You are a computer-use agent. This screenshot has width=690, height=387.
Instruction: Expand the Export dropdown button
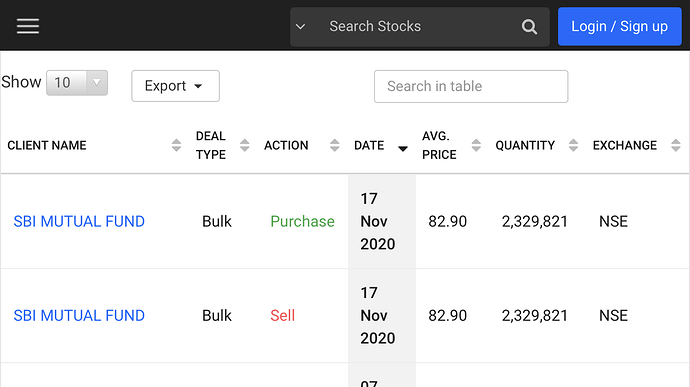click(175, 86)
